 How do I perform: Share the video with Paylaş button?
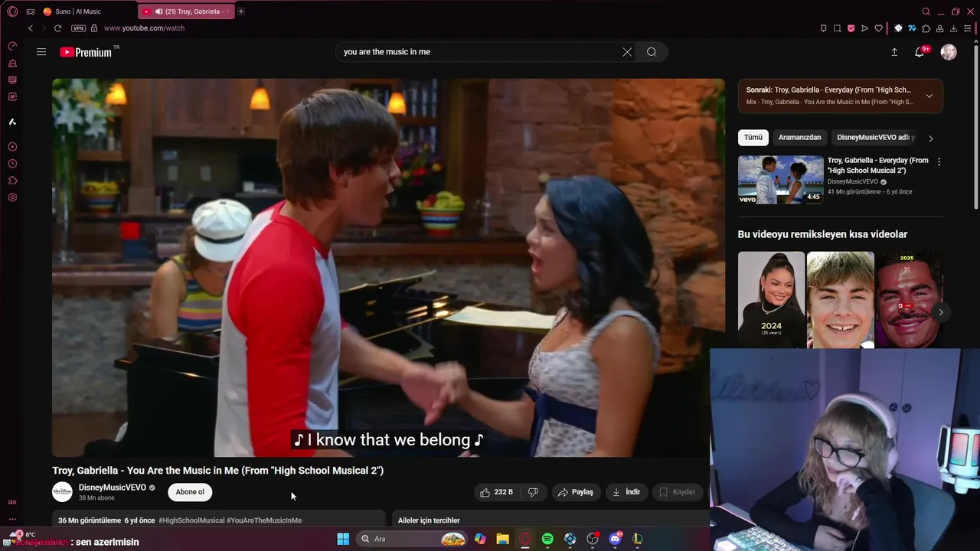click(576, 492)
